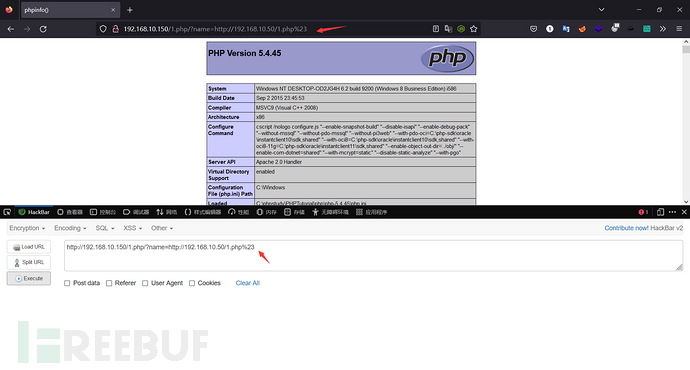Open the blue translator extension icon

pyautogui.click(x=566, y=29)
